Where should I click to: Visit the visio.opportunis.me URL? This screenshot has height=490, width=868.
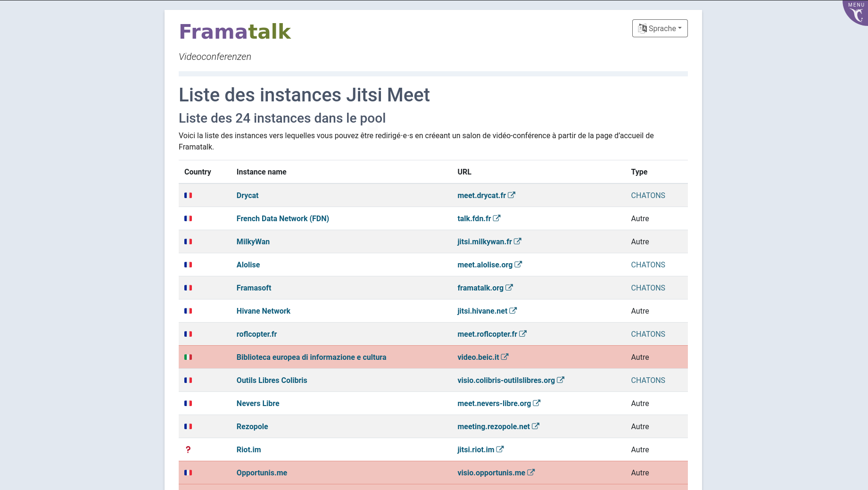(x=491, y=473)
